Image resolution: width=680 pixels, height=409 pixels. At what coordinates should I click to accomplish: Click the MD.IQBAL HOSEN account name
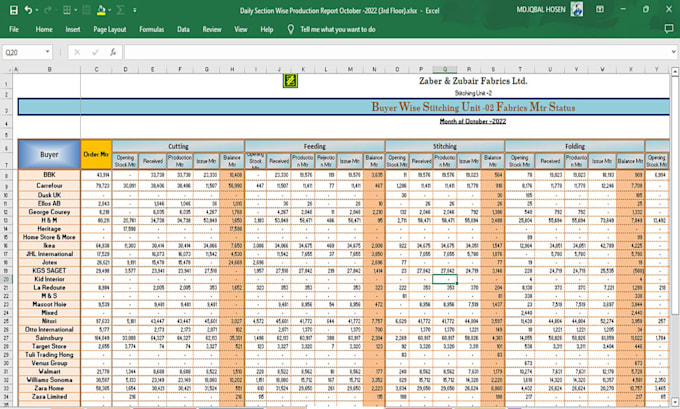(x=541, y=10)
